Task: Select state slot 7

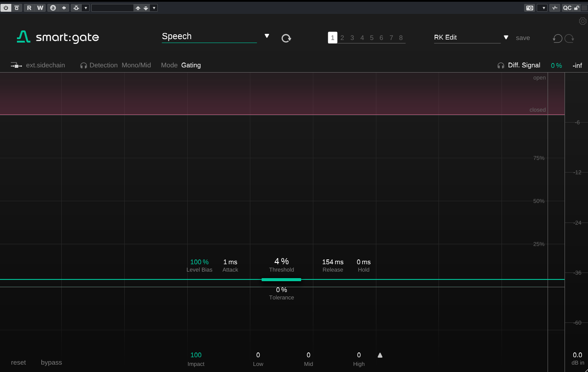Action: tap(391, 38)
